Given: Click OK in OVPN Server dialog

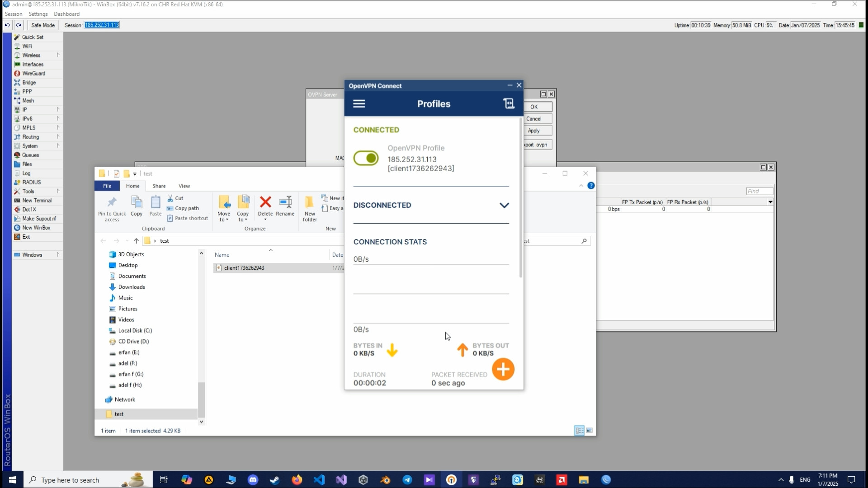Looking at the screenshot, I should click(x=534, y=107).
